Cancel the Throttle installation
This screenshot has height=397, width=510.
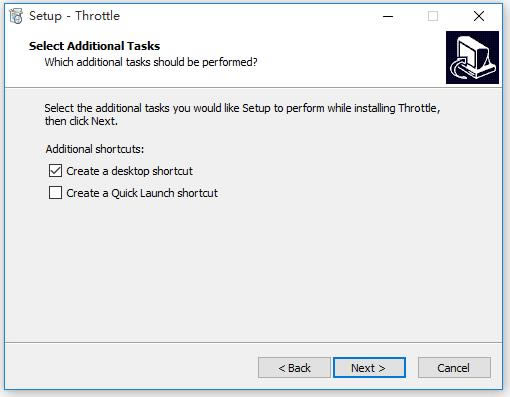[x=454, y=368]
